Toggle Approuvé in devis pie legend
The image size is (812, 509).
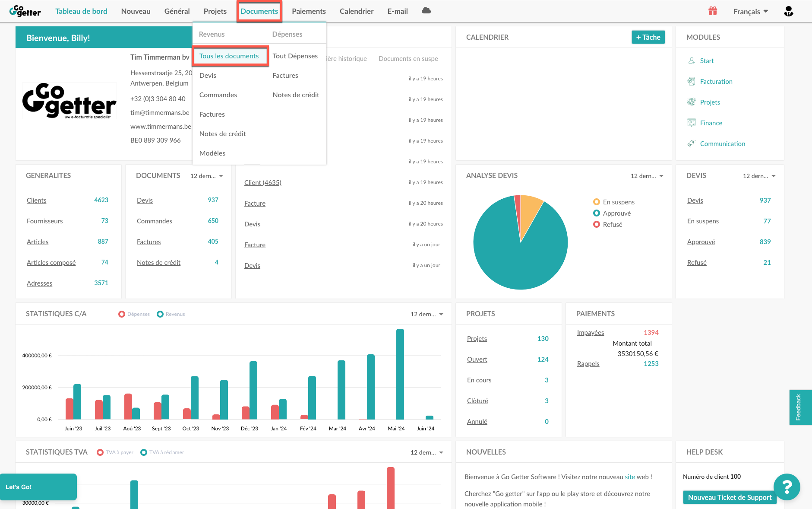click(612, 213)
